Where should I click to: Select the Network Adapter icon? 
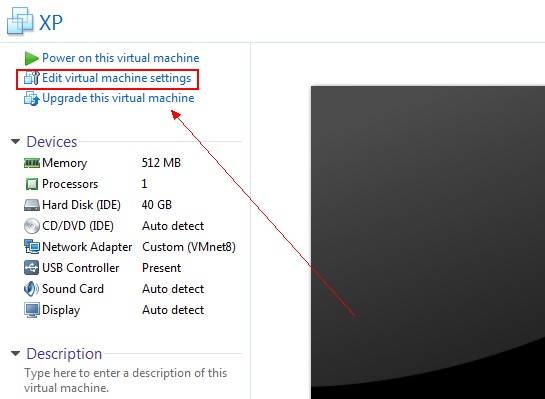(x=32, y=247)
